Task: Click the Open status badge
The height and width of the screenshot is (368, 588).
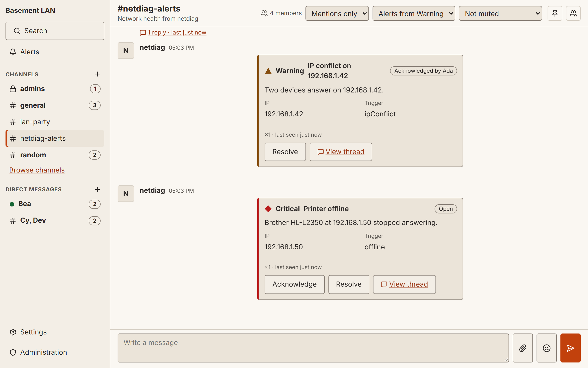Action: pyautogui.click(x=446, y=209)
